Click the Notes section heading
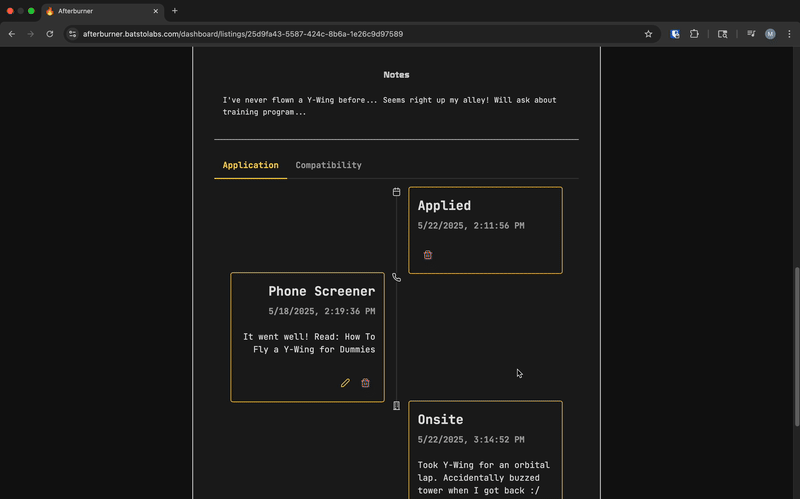 click(396, 74)
